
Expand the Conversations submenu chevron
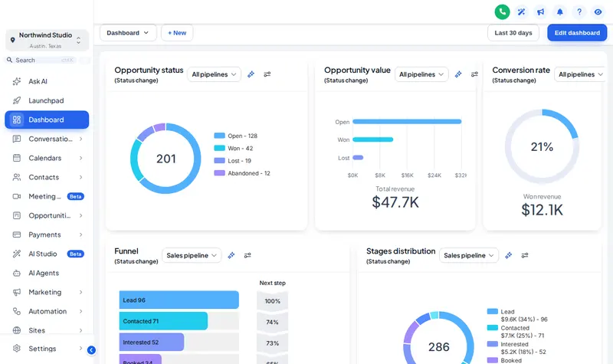[x=81, y=139]
